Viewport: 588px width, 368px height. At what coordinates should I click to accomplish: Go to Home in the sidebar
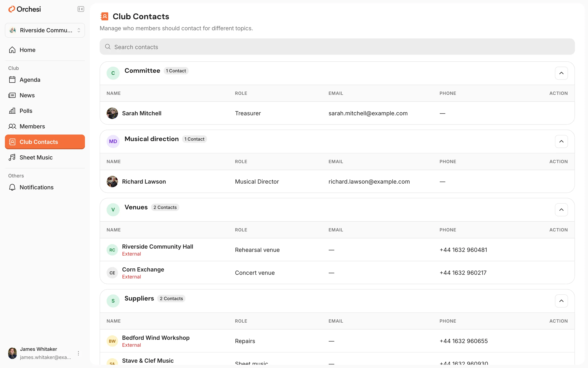click(x=45, y=50)
